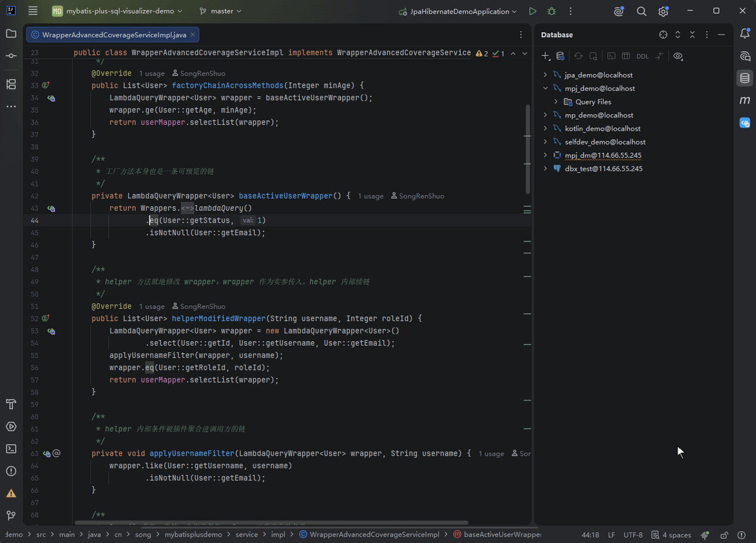Expand the Query Files folder
The width and height of the screenshot is (756, 543).
click(x=556, y=102)
